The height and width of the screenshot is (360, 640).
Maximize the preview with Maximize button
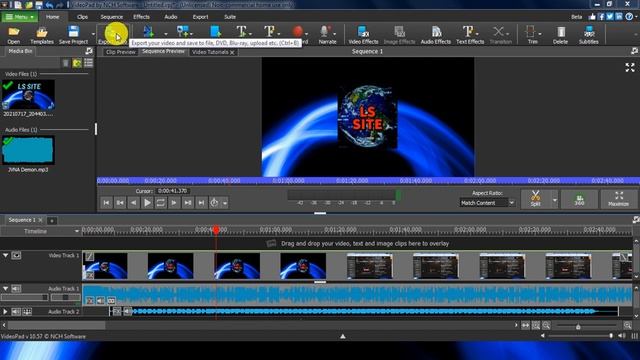click(618, 199)
